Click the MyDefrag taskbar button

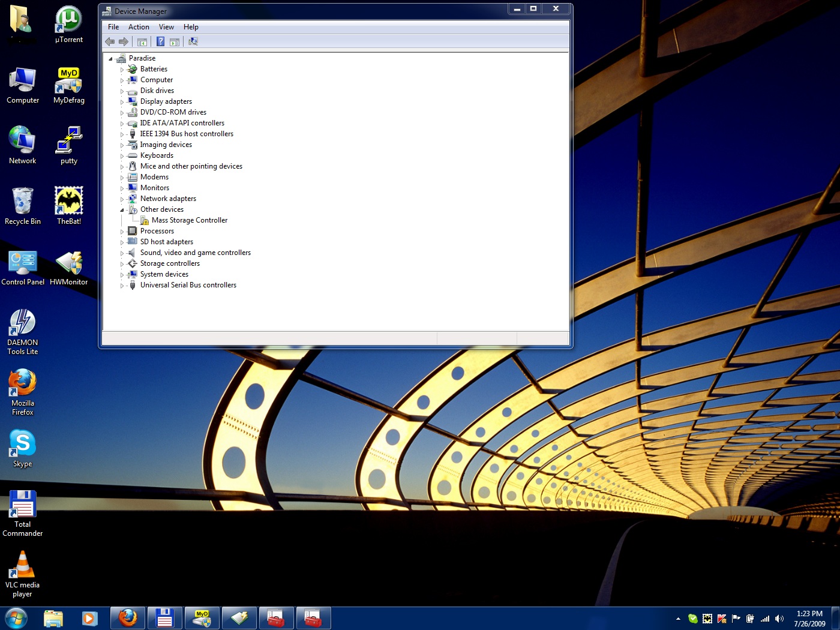(202, 618)
